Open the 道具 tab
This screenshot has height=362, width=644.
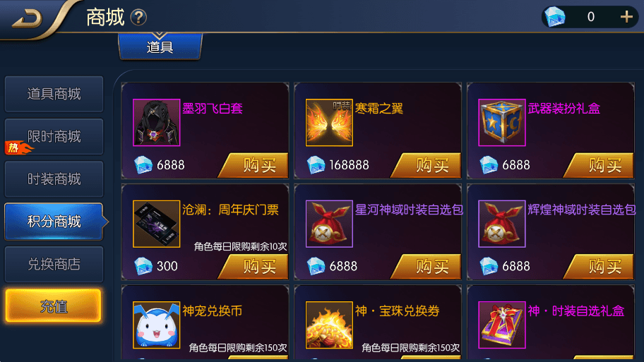coord(160,47)
